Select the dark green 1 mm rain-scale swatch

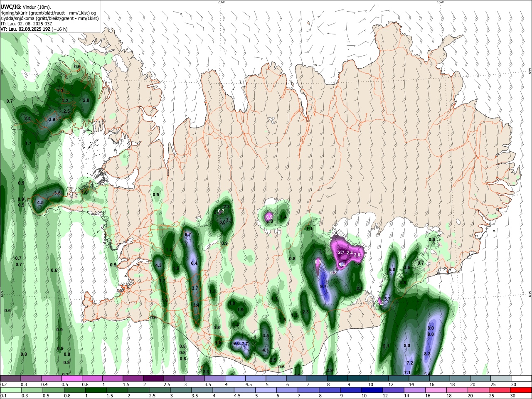point(96,390)
